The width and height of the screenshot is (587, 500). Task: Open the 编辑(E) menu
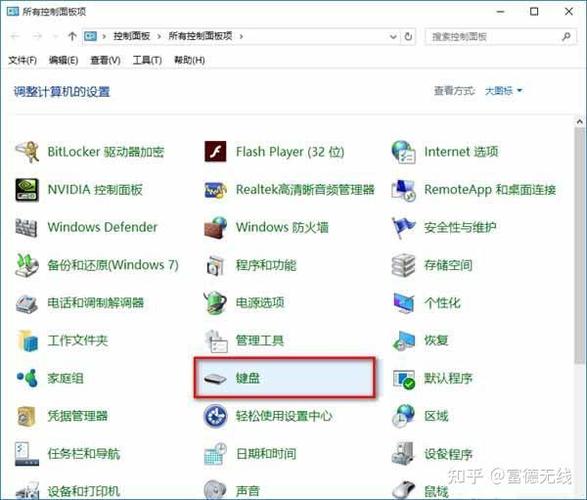63,60
